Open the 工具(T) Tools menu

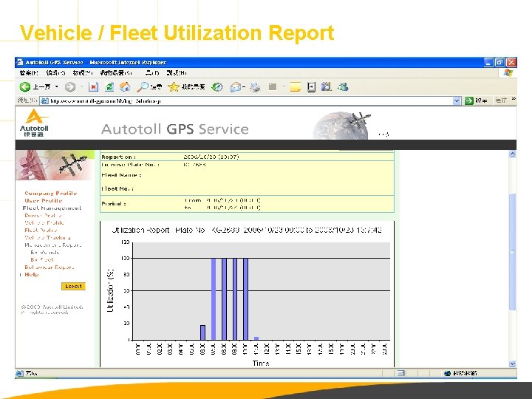[152, 72]
